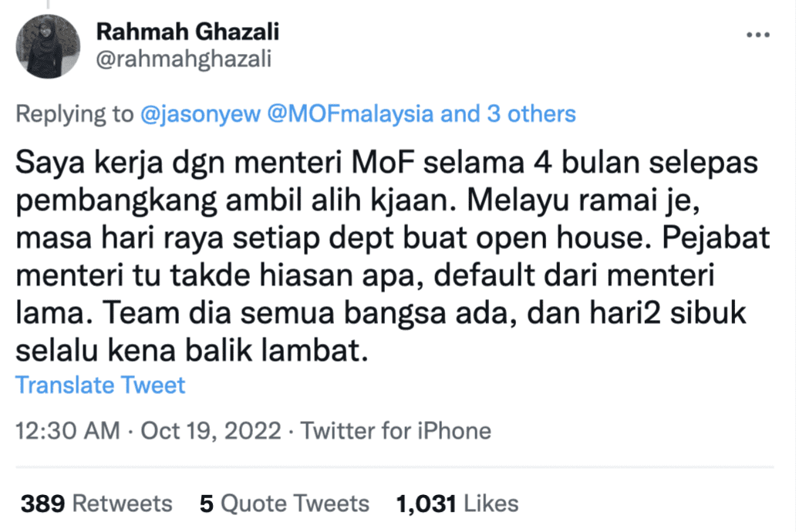The width and height of the screenshot is (796, 532).
Task: View the 389 Retweets list
Action: coord(96,503)
